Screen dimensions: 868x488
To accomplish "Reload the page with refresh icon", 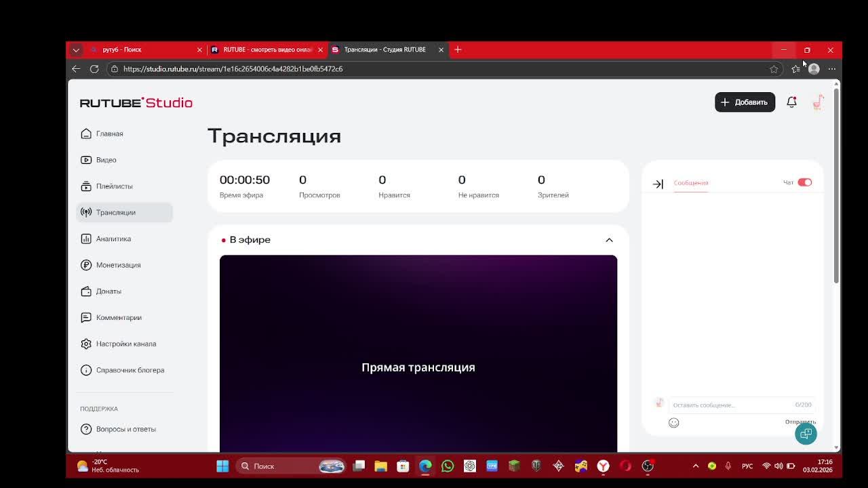I will pyautogui.click(x=94, y=68).
